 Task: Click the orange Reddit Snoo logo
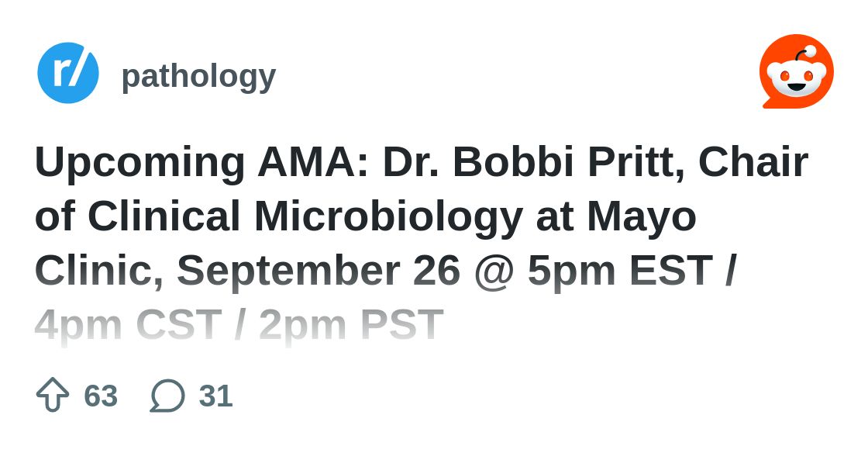pyautogui.click(x=796, y=72)
